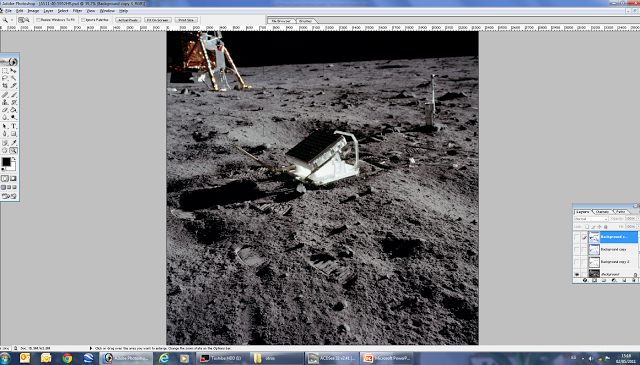This screenshot has height=365, width=640.
Task: Open Zoom tool preset picker arrow
Action: (x=12, y=20)
